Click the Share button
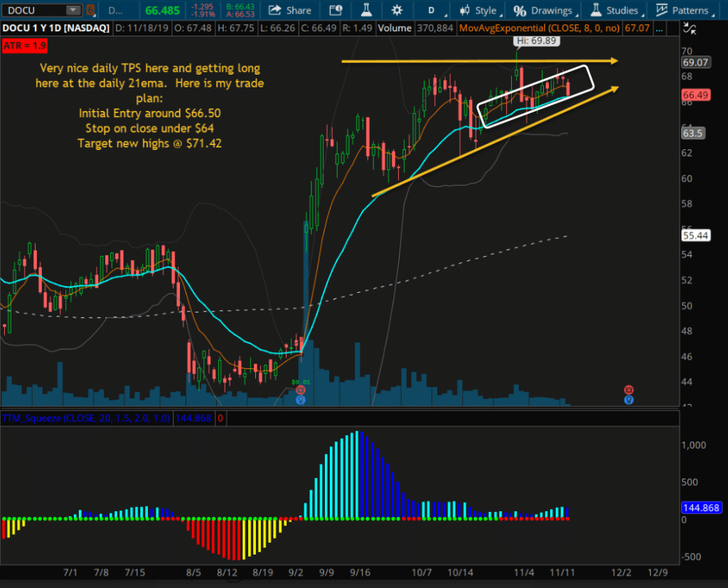728x588 pixels. 290,10
